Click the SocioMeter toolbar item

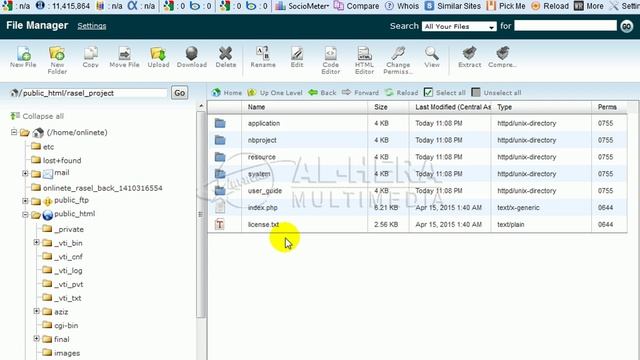[x=302, y=6]
